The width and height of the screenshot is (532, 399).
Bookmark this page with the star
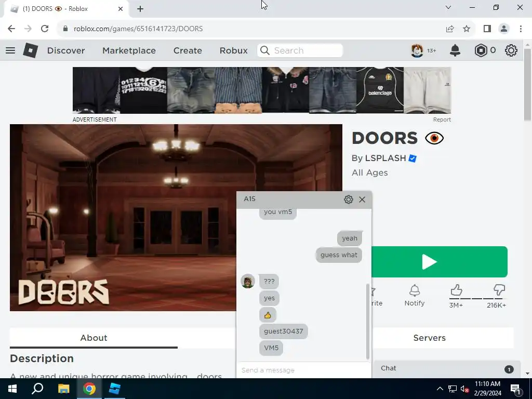(x=467, y=29)
